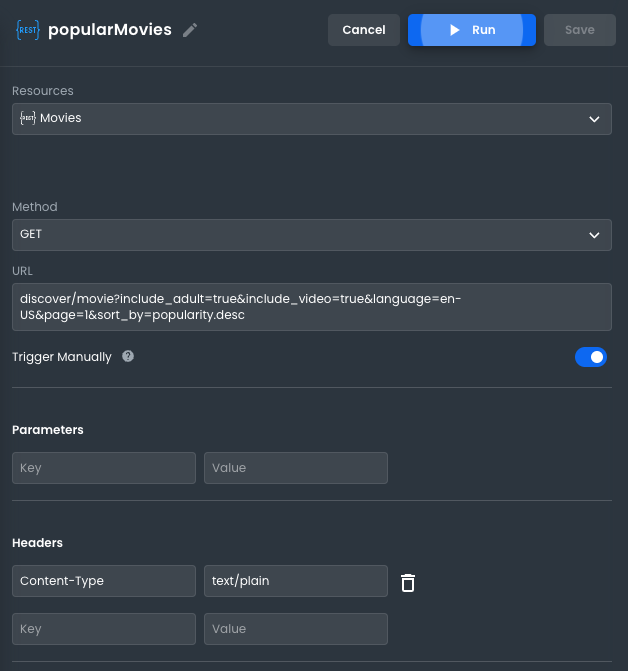Screen dimensions: 628x671
Task: Select the text/plain header value field
Action: point(295,581)
